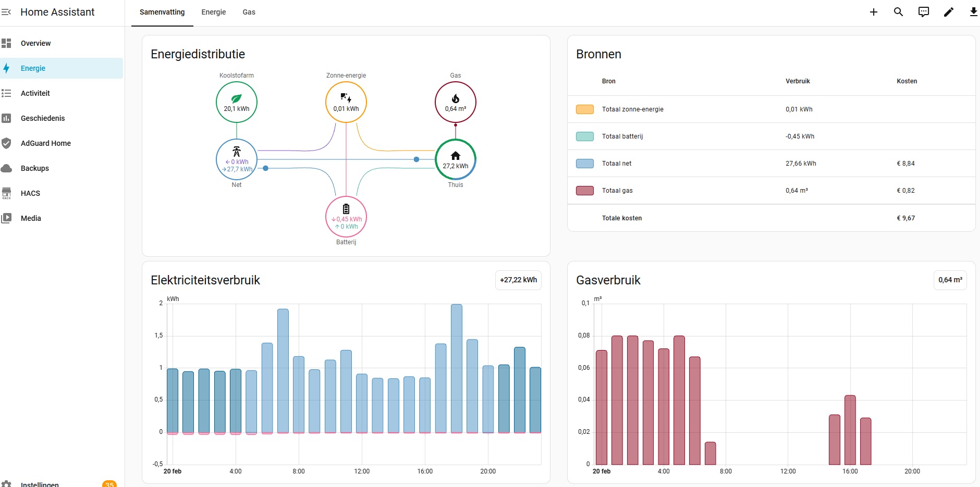Click the Thuis house circle
Screen dimensions: 980x487
pos(456,159)
